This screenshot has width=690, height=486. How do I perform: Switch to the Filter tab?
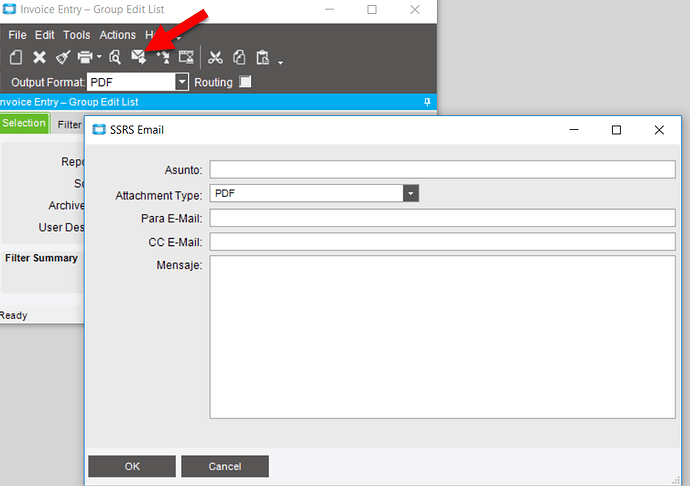(69, 125)
